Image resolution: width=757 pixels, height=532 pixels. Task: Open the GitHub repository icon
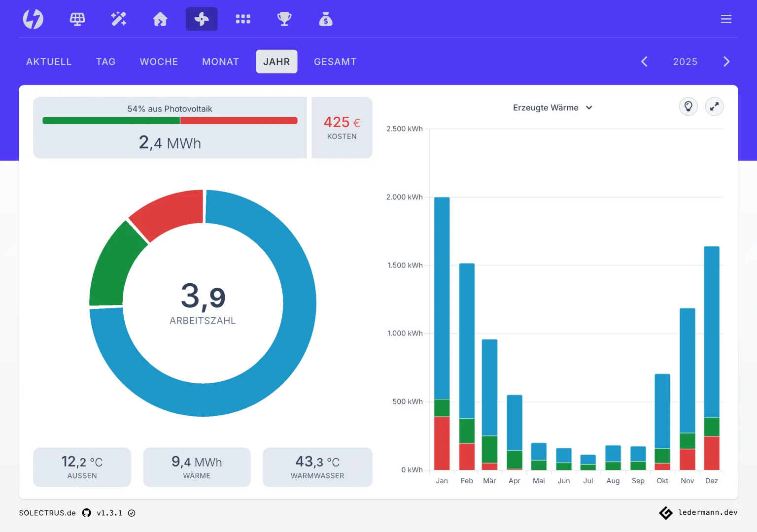click(x=87, y=513)
